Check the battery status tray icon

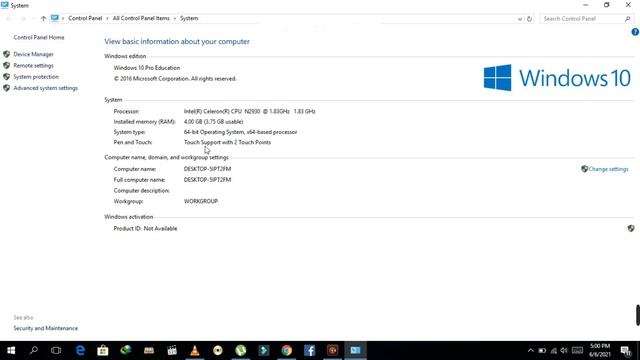click(542, 351)
